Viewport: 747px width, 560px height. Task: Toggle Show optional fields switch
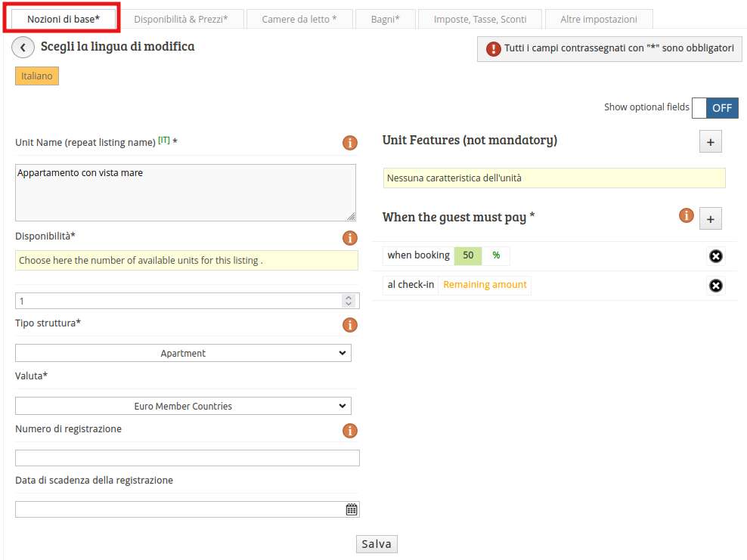(x=714, y=107)
